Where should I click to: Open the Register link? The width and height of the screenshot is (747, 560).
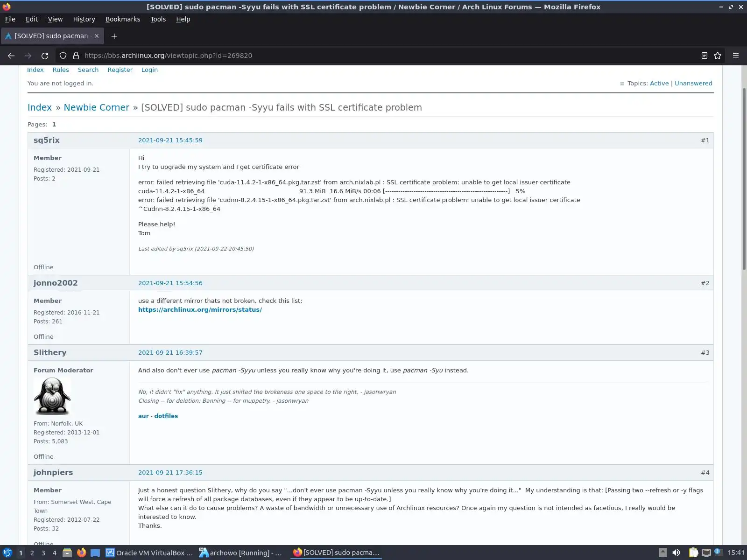[x=120, y=70]
